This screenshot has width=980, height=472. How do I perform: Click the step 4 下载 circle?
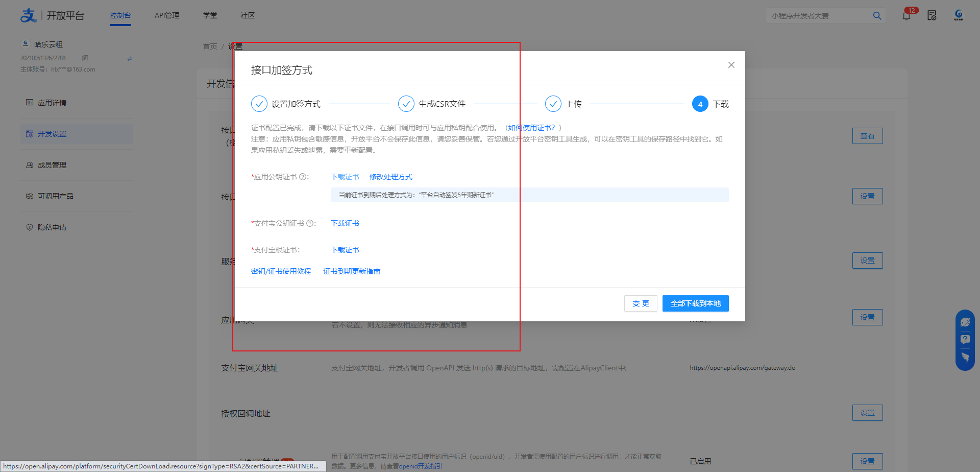point(700,104)
